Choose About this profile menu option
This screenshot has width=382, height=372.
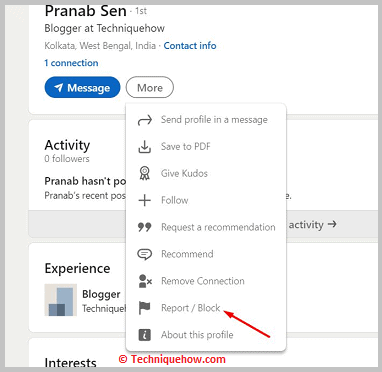click(x=197, y=335)
